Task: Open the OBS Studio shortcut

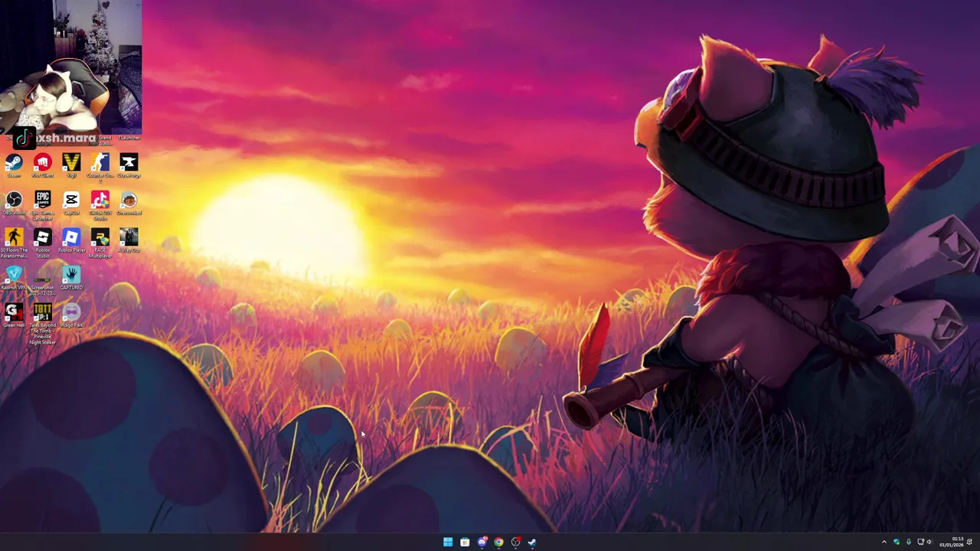Action: pyautogui.click(x=14, y=203)
